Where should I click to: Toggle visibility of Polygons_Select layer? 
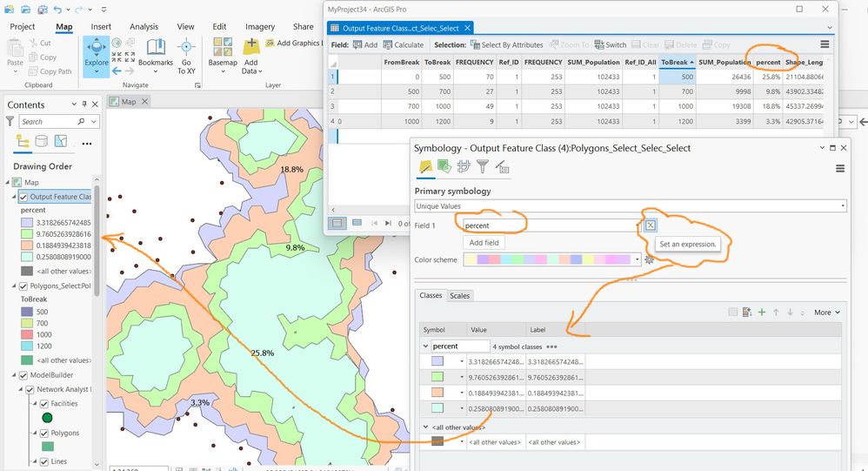click(x=23, y=286)
